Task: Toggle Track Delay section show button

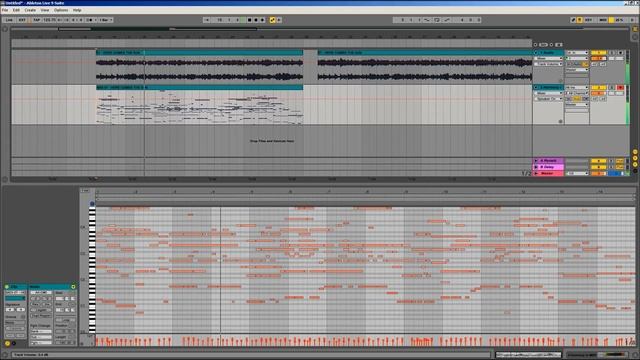Action: click(635, 171)
